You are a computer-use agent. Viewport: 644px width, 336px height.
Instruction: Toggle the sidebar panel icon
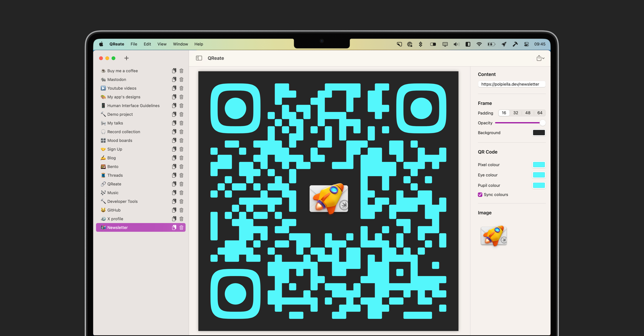[199, 58]
